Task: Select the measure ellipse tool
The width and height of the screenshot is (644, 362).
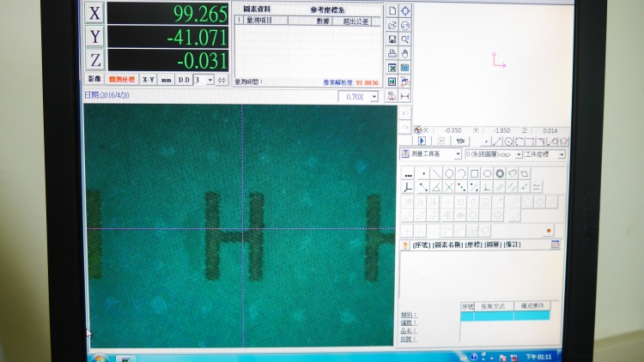Action: point(487,173)
